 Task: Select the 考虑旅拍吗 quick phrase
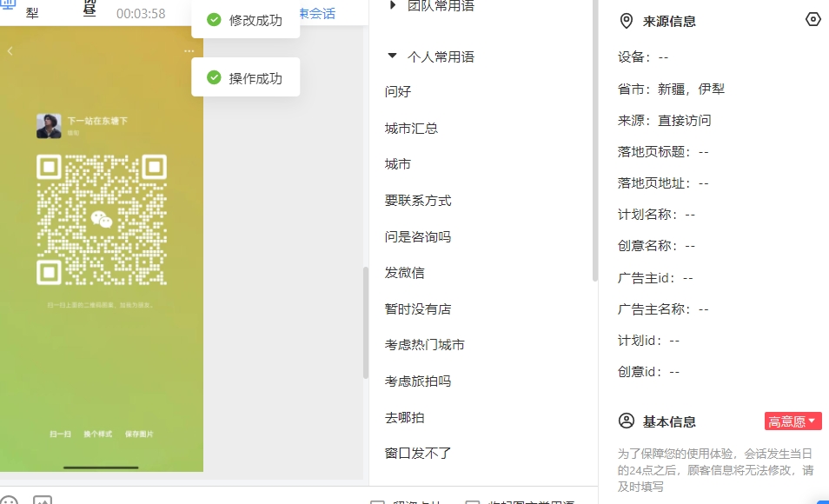(418, 381)
